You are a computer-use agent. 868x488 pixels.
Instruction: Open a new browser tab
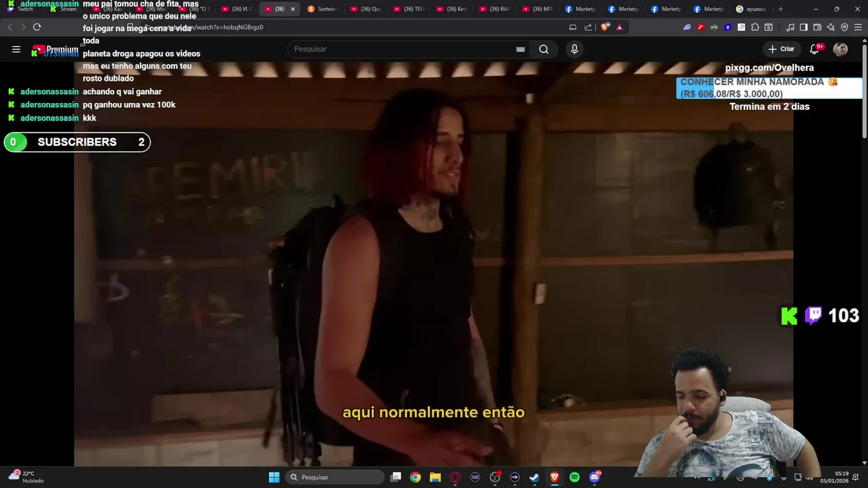[x=781, y=9]
